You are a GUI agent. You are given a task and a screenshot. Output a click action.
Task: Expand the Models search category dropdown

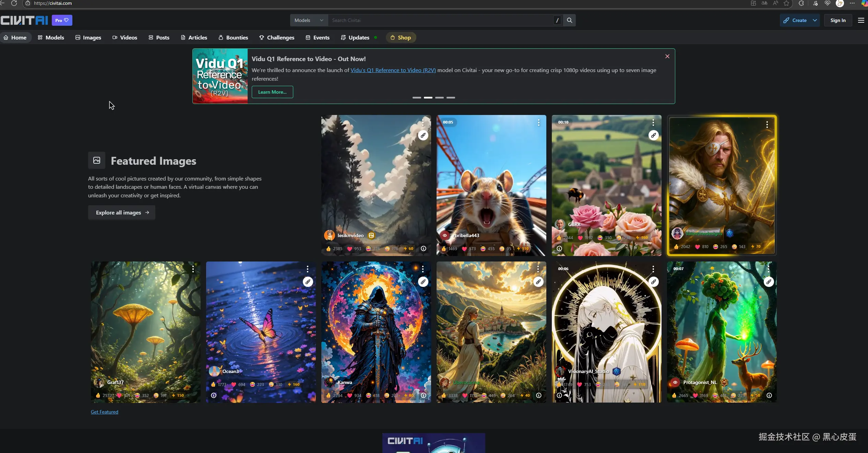click(x=309, y=20)
